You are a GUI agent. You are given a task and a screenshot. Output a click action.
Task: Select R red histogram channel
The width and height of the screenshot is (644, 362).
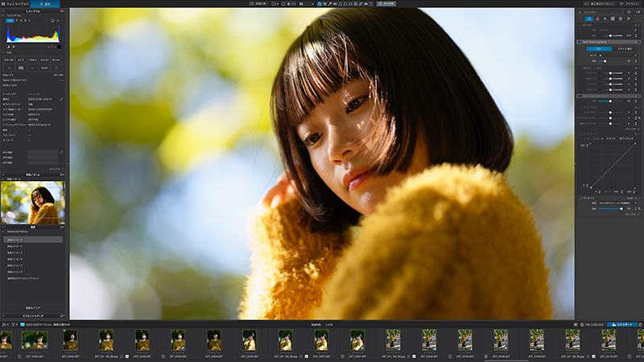coord(17,21)
